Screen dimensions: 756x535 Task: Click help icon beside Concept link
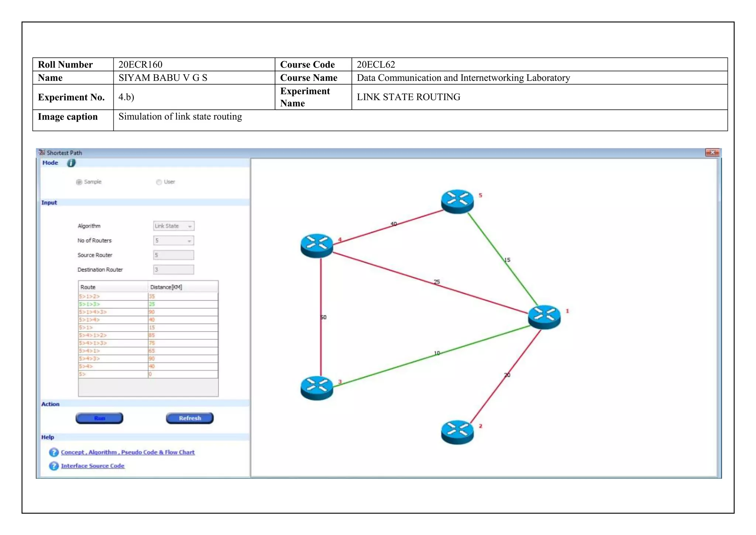click(x=54, y=452)
